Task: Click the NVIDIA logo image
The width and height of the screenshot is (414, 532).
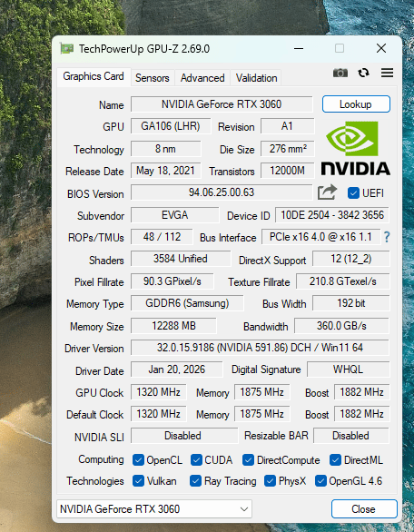Action: (355, 149)
